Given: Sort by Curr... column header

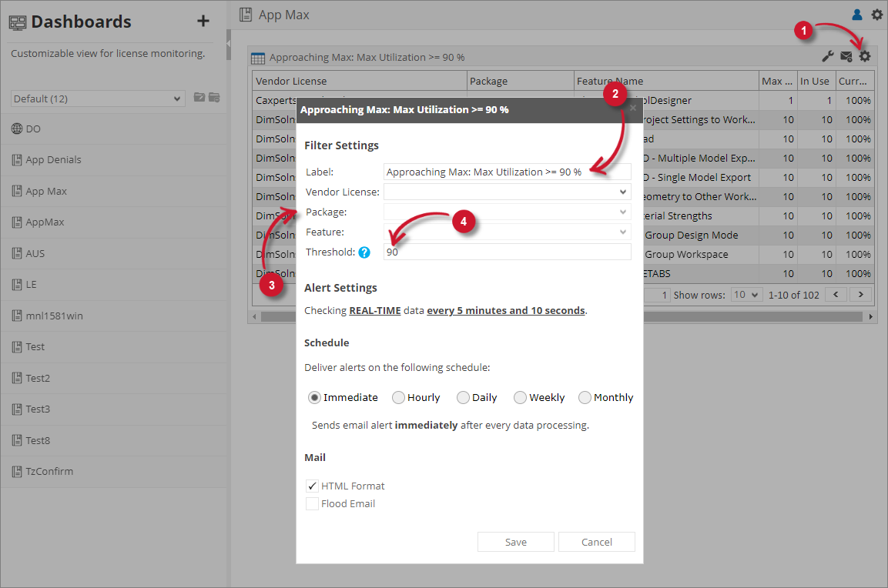Looking at the screenshot, I should 855,81.
